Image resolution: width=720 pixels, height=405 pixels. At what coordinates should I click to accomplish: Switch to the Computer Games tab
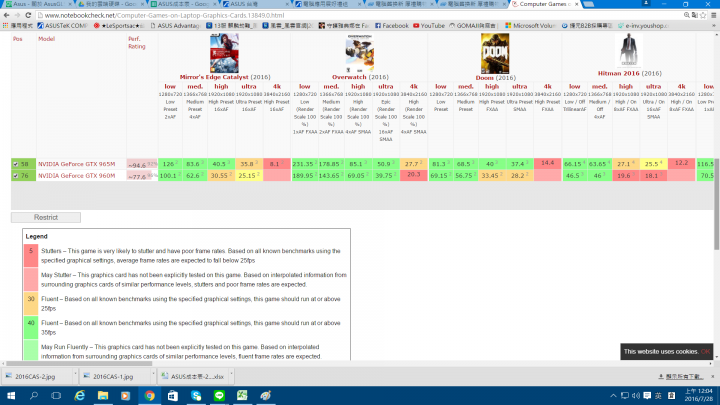(545, 4)
